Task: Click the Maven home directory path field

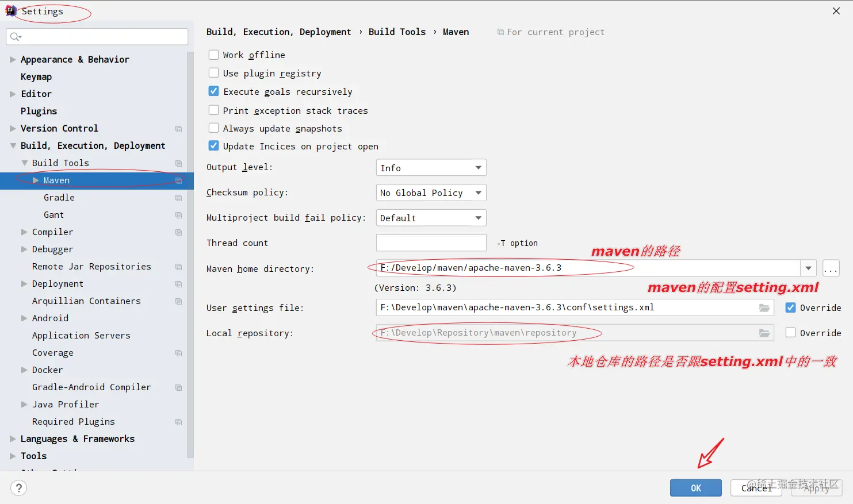Action: (588, 268)
